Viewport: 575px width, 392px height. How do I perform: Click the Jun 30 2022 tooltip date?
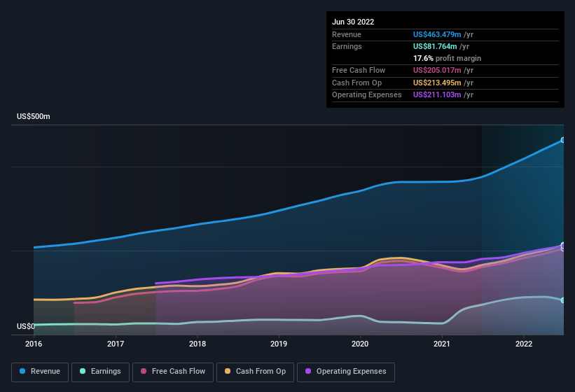pos(353,22)
